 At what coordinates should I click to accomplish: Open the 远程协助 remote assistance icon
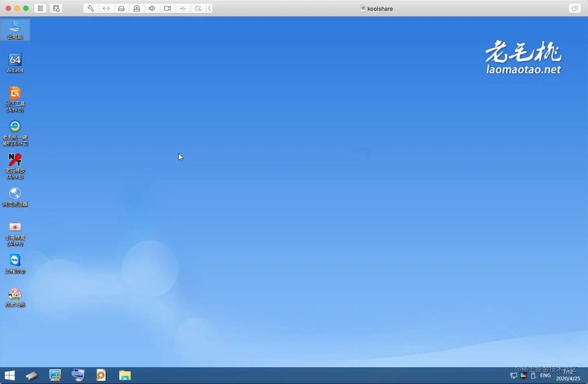tap(15, 264)
